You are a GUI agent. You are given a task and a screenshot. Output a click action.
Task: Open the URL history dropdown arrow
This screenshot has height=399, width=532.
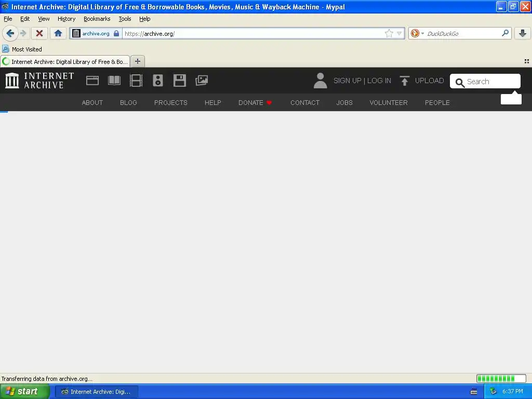[400, 33]
